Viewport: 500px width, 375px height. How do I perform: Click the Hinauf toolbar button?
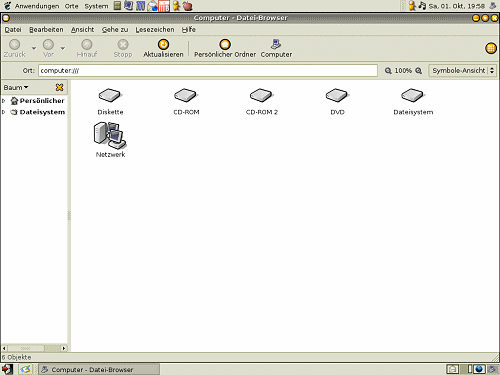pos(87,48)
